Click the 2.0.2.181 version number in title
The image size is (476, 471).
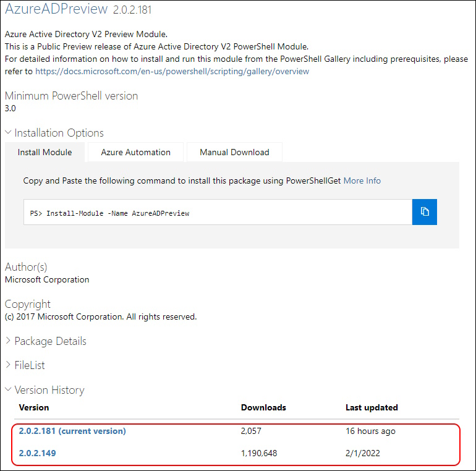(x=132, y=10)
